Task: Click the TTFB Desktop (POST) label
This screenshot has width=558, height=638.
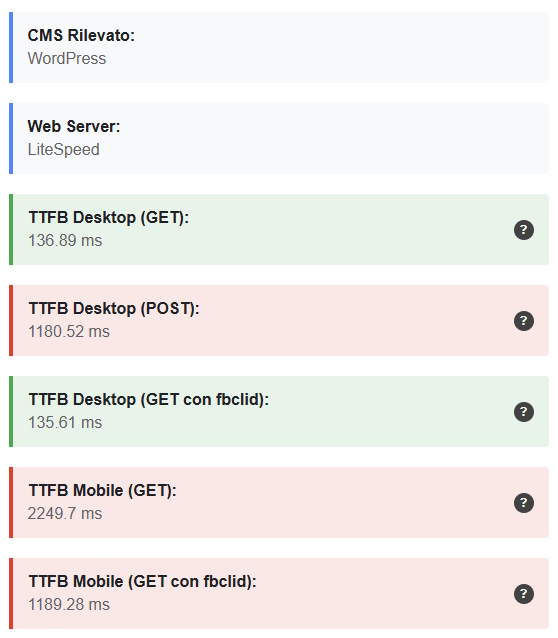Action: click(114, 309)
